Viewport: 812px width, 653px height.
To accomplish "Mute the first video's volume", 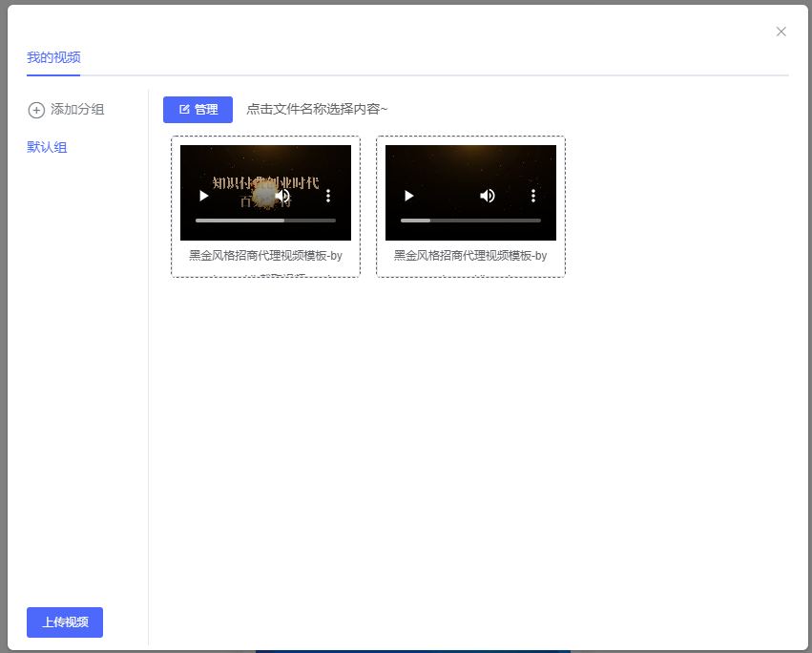I will click(282, 196).
